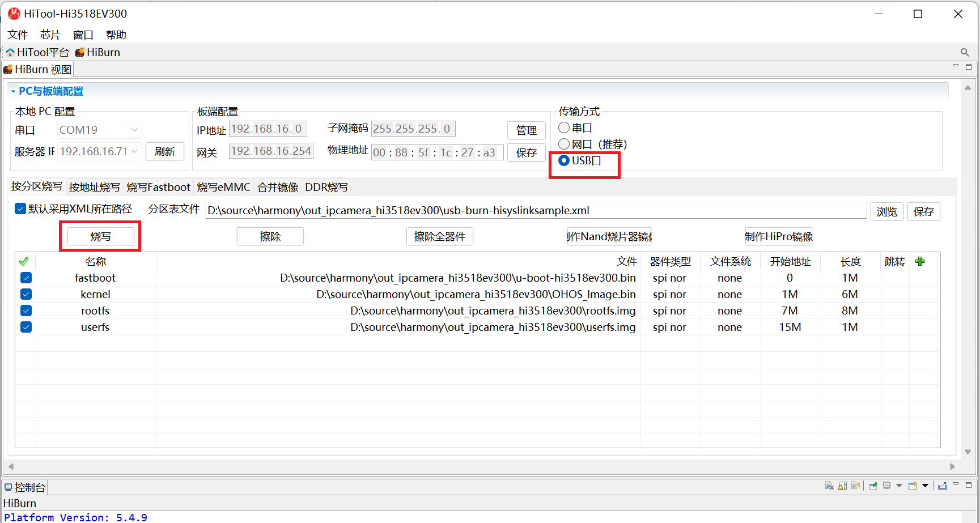980x523 pixels.
Task: Click the green plus add-partition icon
Action: pyautogui.click(x=920, y=261)
